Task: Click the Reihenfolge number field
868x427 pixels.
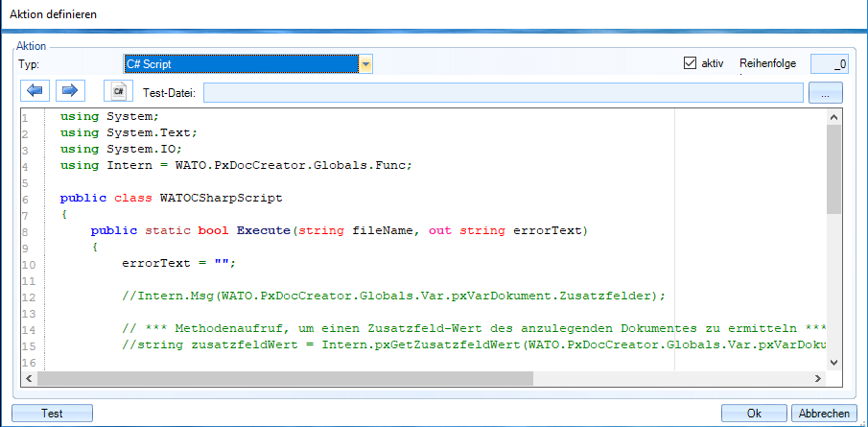Action: pos(830,64)
